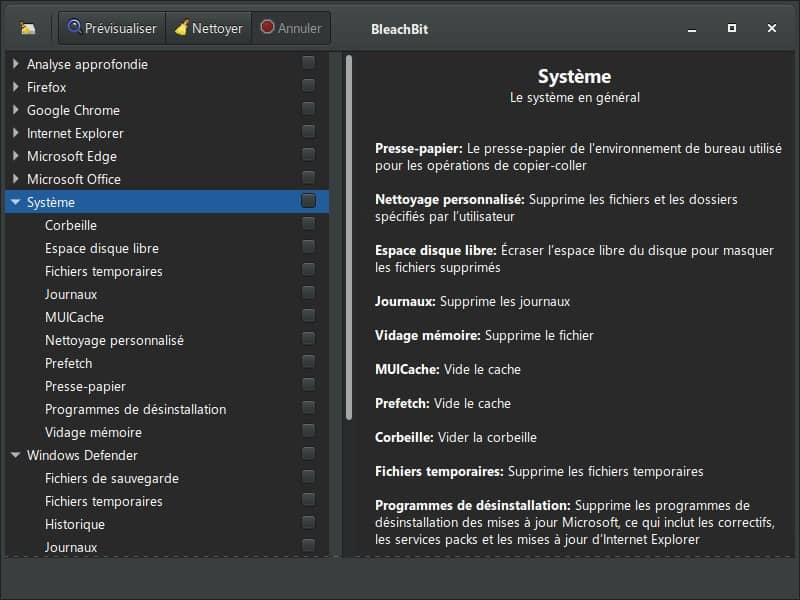Open the BleachBit application menu icon
This screenshot has width=800, height=600.
pos(28,28)
